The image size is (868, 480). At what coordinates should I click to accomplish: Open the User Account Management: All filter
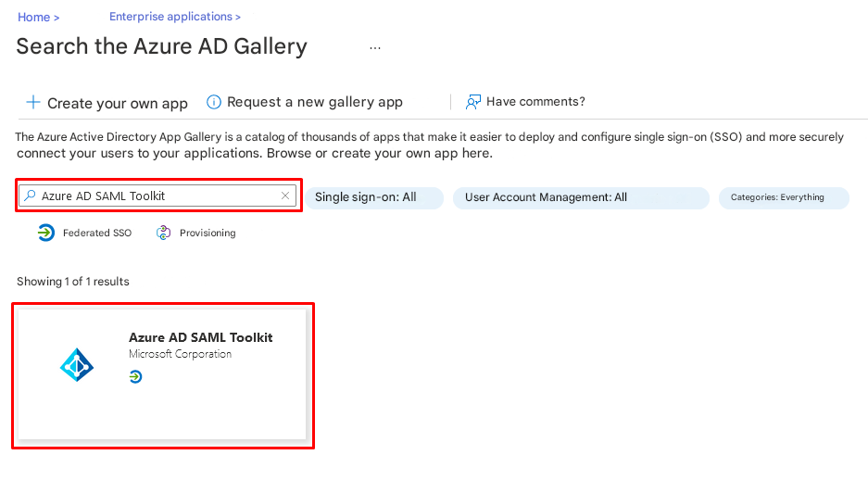tap(581, 197)
